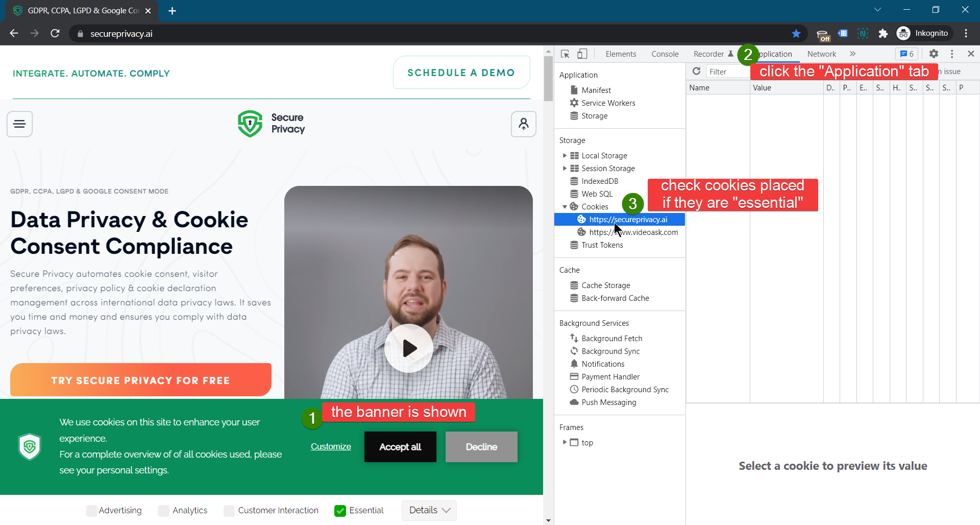Open the hamburger menu on the website
The image size is (980, 525).
point(20,124)
